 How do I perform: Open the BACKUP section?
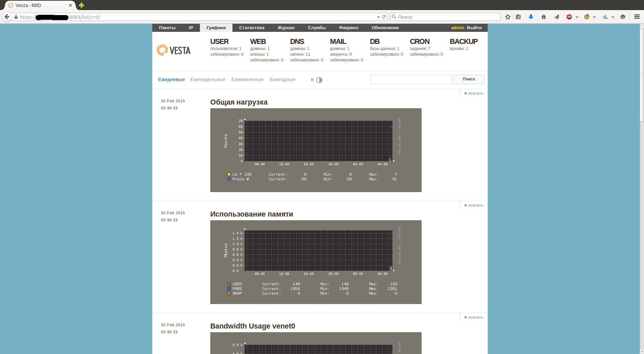[x=464, y=42]
